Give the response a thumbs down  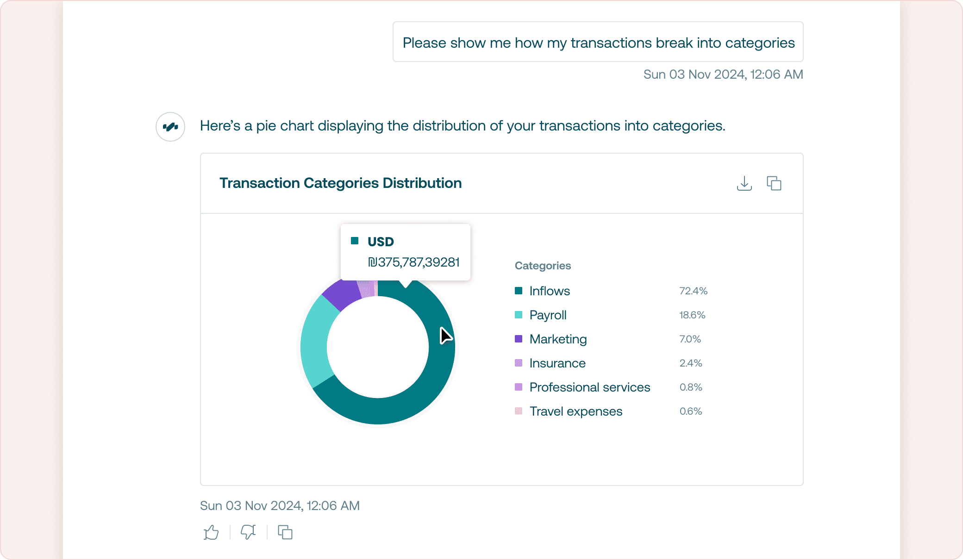point(248,532)
